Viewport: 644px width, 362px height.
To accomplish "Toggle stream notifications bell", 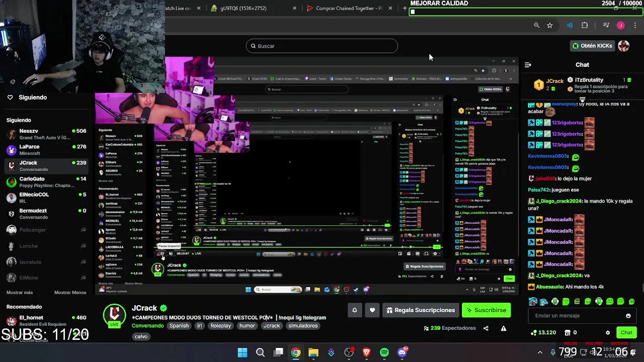I will (x=354, y=310).
